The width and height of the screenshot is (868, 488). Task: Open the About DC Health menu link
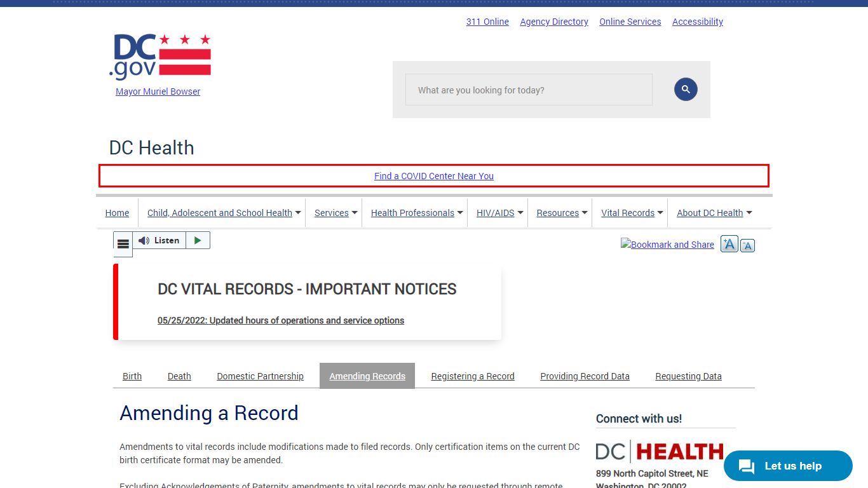coord(710,213)
